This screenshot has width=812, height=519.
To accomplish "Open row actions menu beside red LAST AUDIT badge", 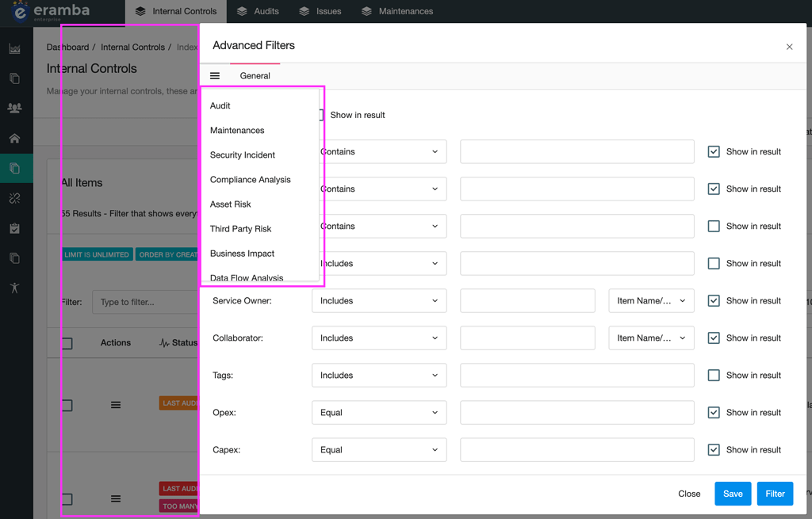I will pos(116,499).
